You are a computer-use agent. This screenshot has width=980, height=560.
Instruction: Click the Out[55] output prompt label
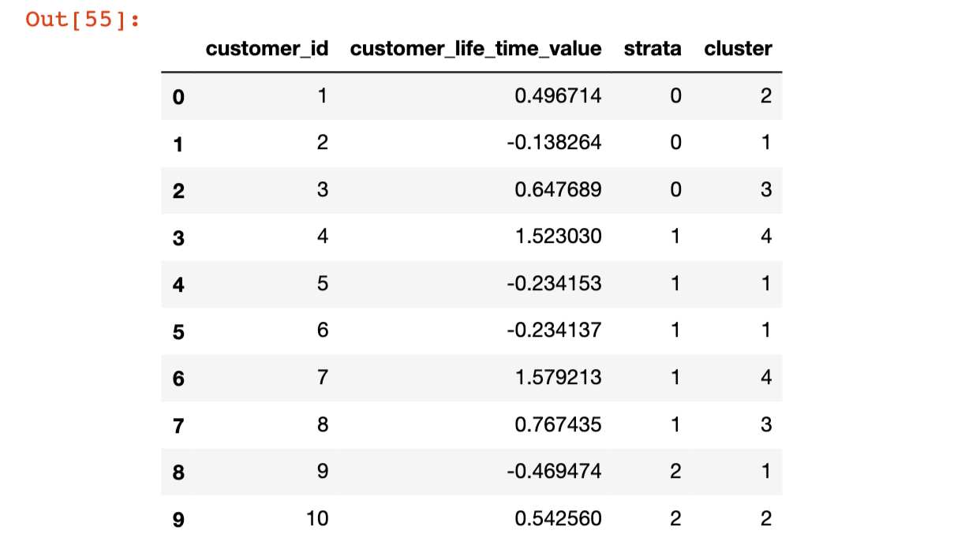[82, 20]
